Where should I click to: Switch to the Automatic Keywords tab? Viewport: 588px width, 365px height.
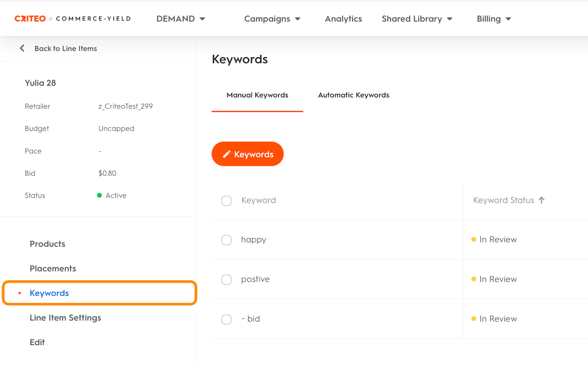354,95
